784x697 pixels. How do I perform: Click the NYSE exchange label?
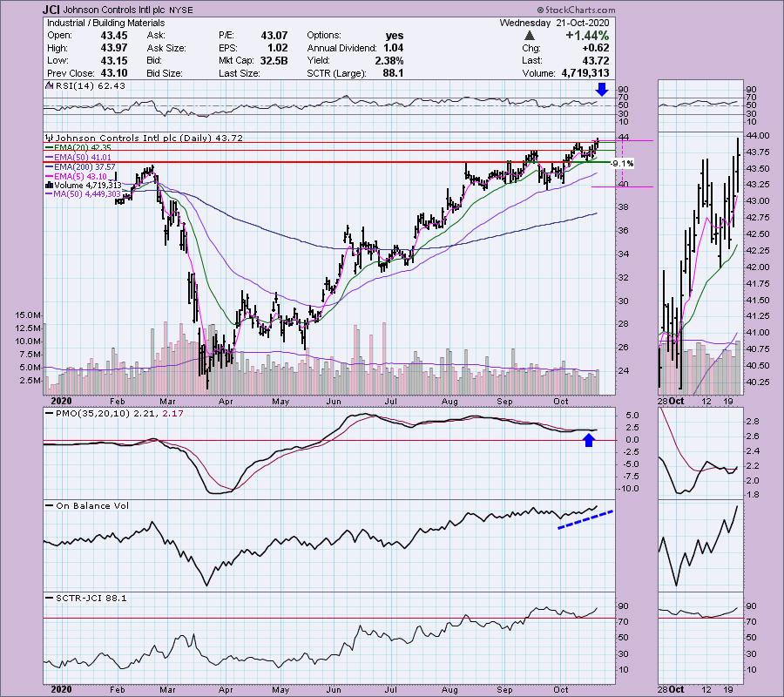pos(181,10)
